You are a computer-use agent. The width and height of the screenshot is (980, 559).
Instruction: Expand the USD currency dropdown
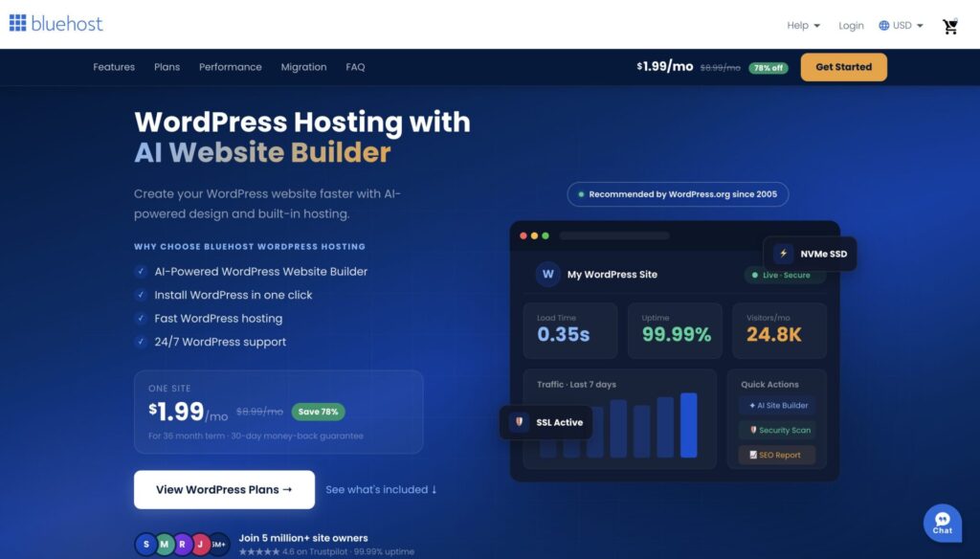click(x=907, y=26)
